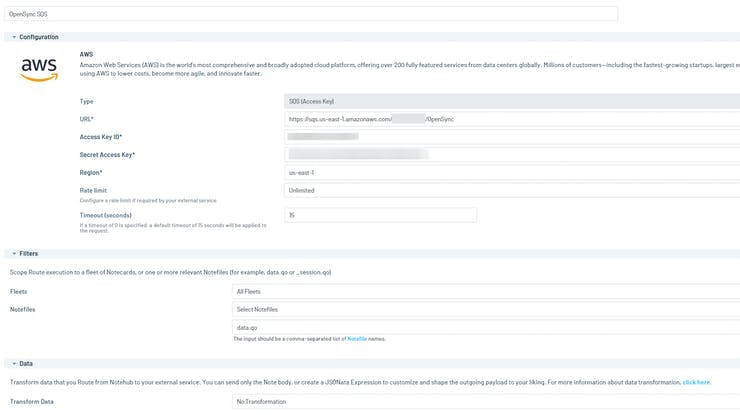The image size is (740, 415).
Task: Click the route name field "OpenSync SQS"
Action: pos(311,14)
